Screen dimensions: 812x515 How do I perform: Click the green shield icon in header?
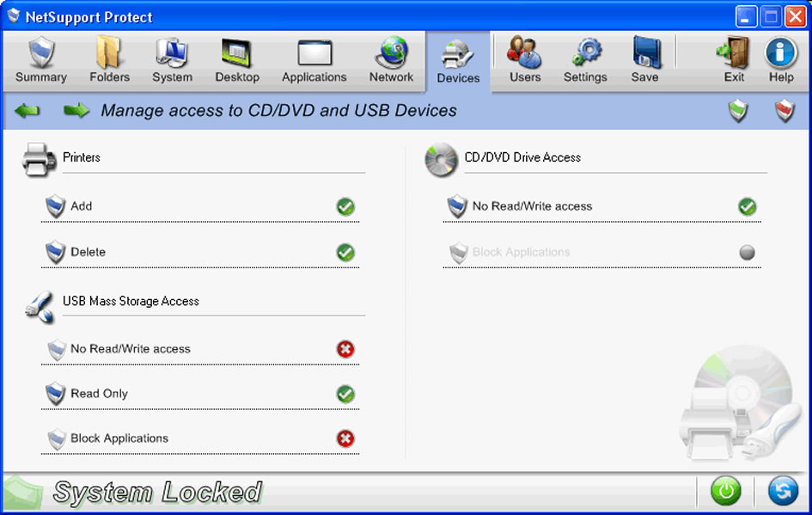(738, 111)
